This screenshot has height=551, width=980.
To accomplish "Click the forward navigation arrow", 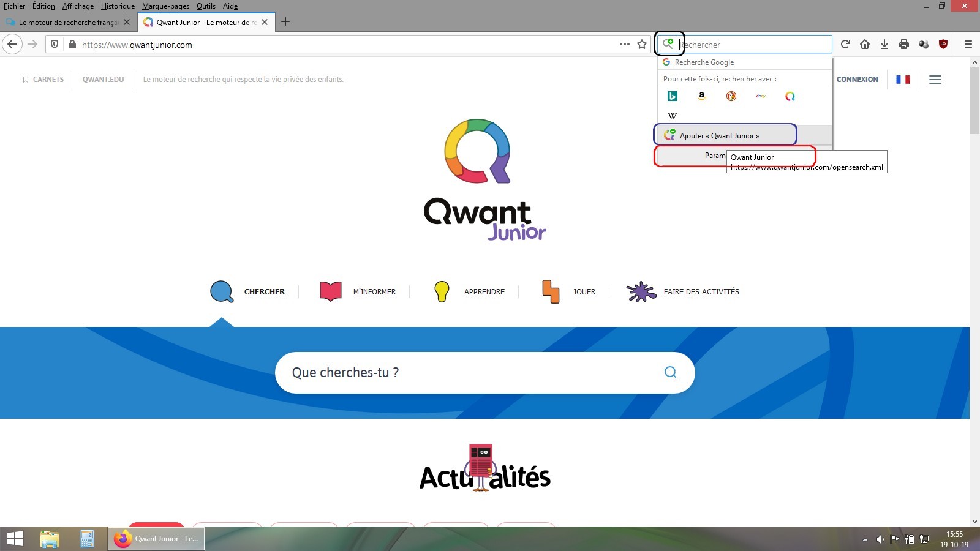I will point(33,44).
